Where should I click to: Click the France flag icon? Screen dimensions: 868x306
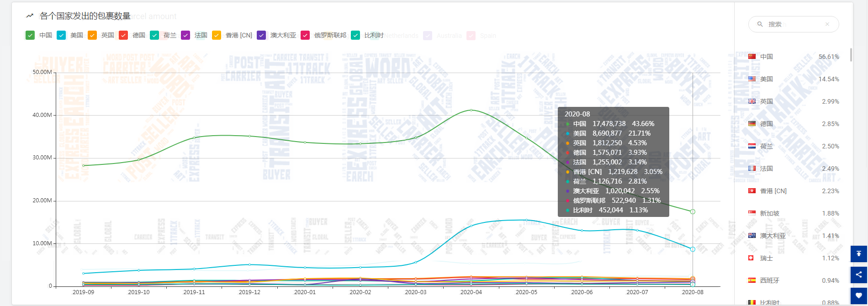(752, 169)
